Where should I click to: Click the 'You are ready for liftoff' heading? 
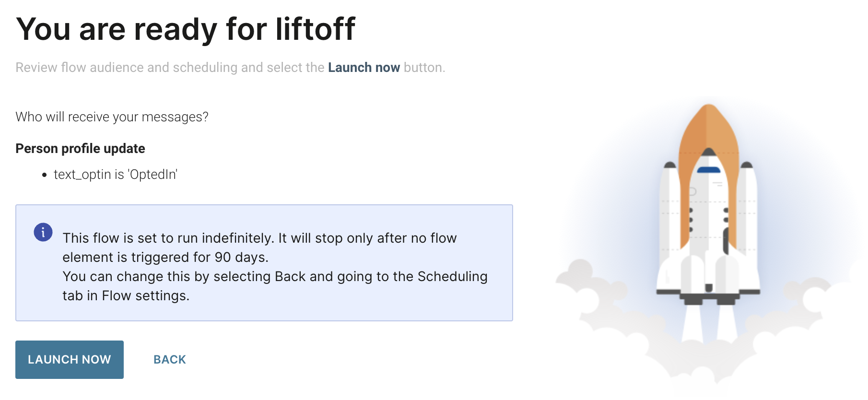point(186,29)
